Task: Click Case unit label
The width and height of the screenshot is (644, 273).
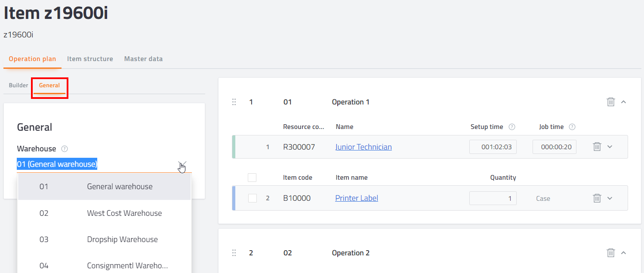Action: click(x=543, y=199)
